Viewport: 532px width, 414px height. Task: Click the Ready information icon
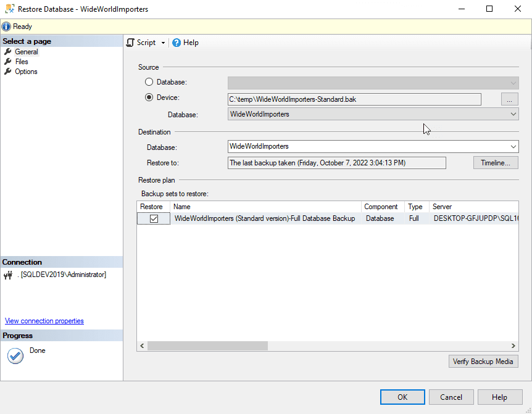pos(6,27)
